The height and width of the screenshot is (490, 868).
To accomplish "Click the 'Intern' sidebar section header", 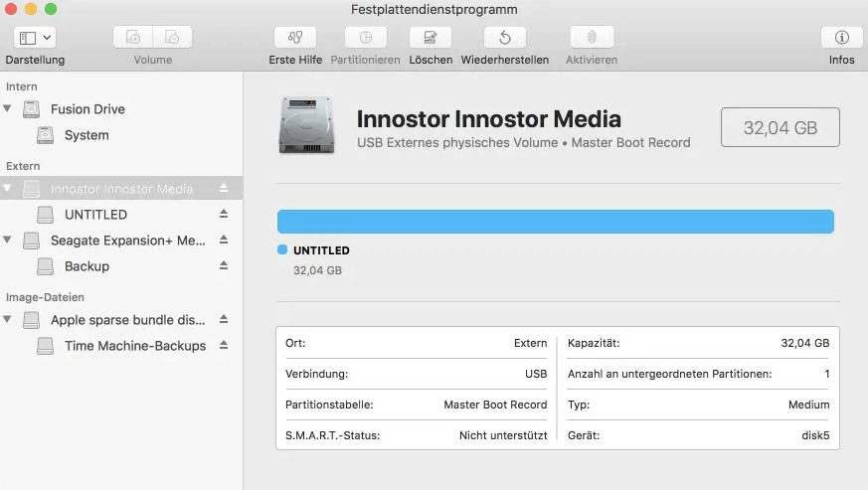I will coord(22,86).
